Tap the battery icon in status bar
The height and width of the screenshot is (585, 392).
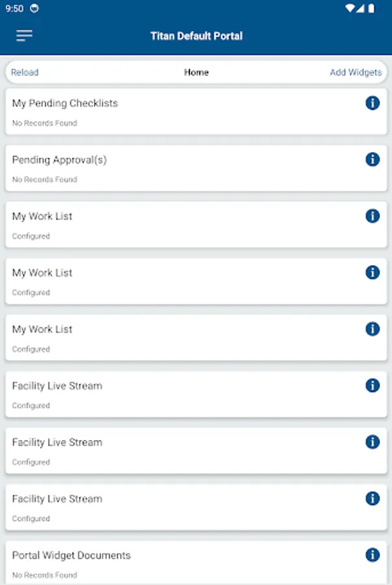371,8
